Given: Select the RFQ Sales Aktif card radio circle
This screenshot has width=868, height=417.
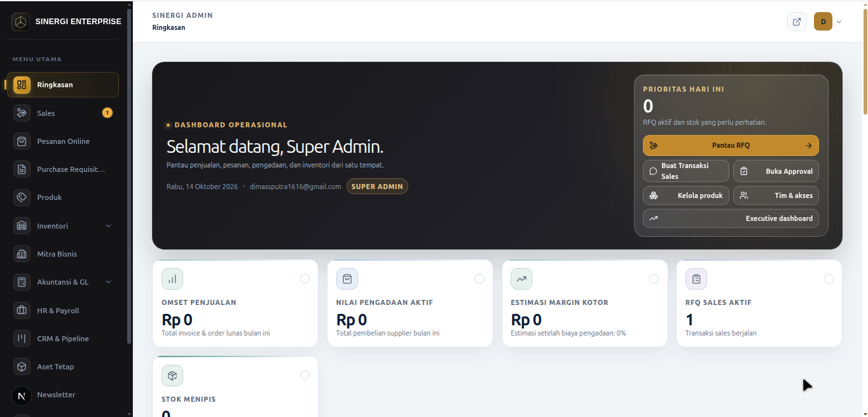Looking at the screenshot, I should click(x=829, y=279).
